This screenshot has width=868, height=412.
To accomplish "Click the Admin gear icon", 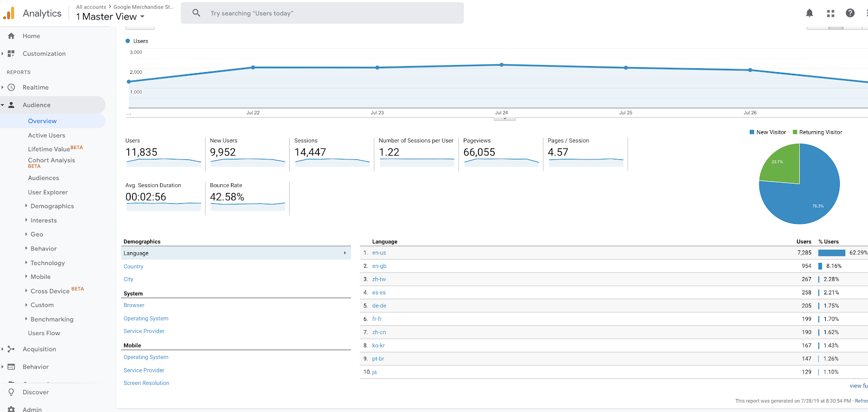I will pyautogui.click(x=11, y=409).
